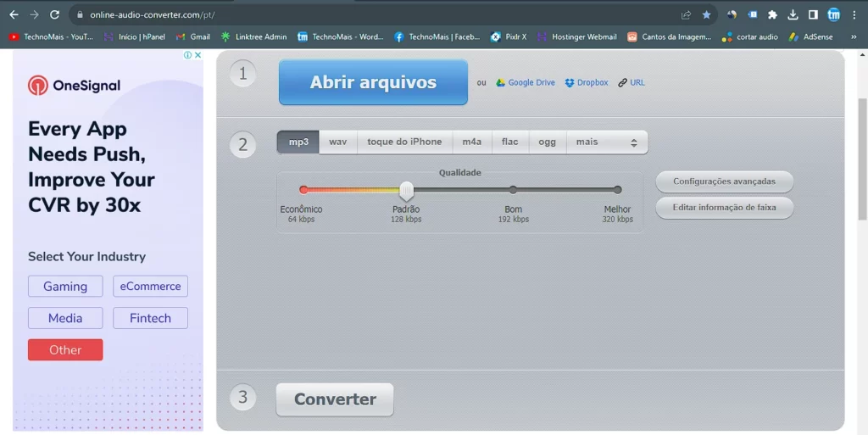The height and width of the screenshot is (435, 868).
Task: Open the AdSense bookmark
Action: (811, 37)
